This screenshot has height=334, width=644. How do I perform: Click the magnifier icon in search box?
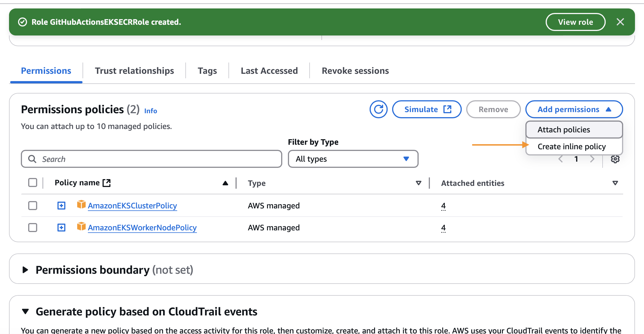[x=32, y=159]
